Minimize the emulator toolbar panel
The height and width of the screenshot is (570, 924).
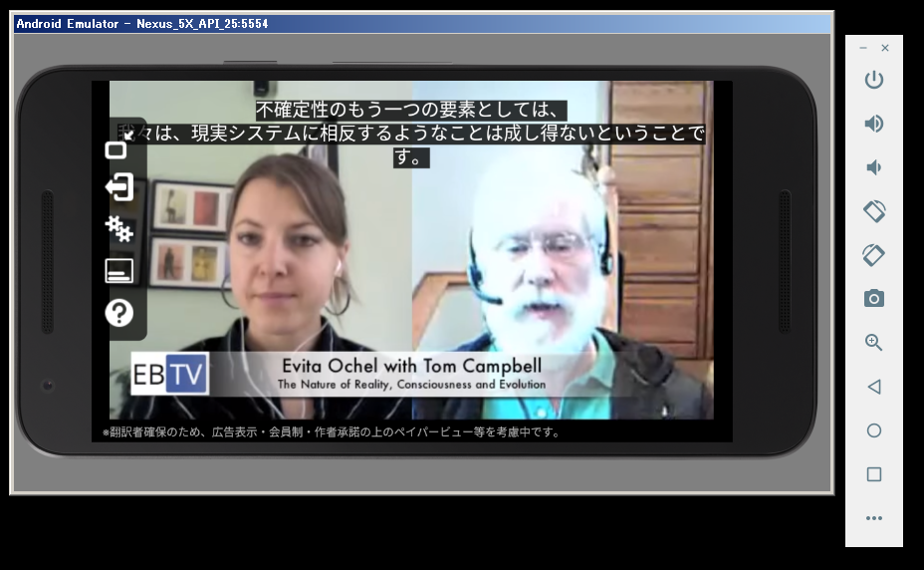click(x=862, y=48)
